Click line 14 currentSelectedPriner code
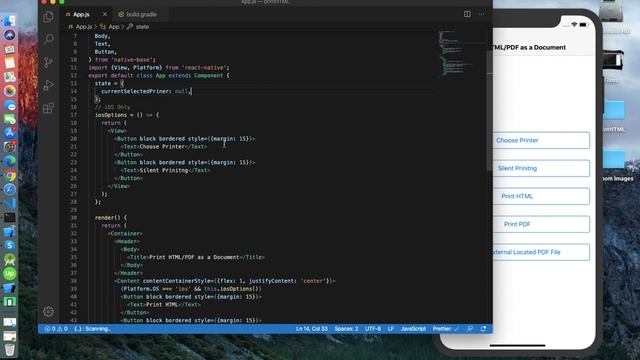The height and width of the screenshot is (360, 640). pyautogui.click(x=146, y=91)
